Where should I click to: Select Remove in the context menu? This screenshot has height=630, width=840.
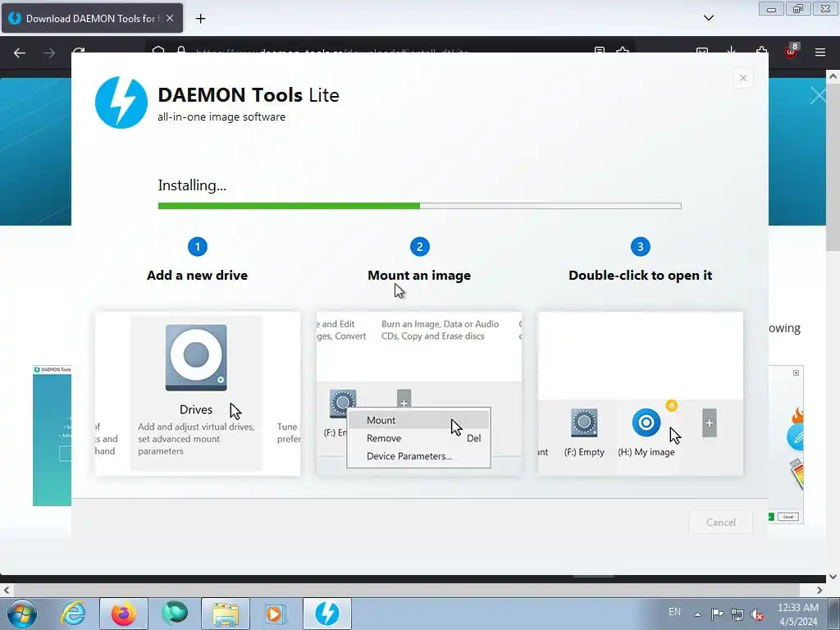(x=418, y=438)
